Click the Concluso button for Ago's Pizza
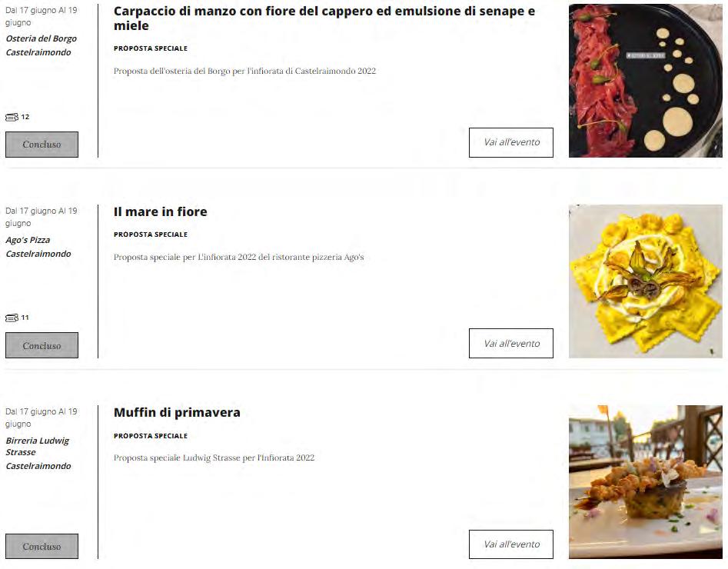This screenshot has height=569, width=728. pyautogui.click(x=42, y=345)
